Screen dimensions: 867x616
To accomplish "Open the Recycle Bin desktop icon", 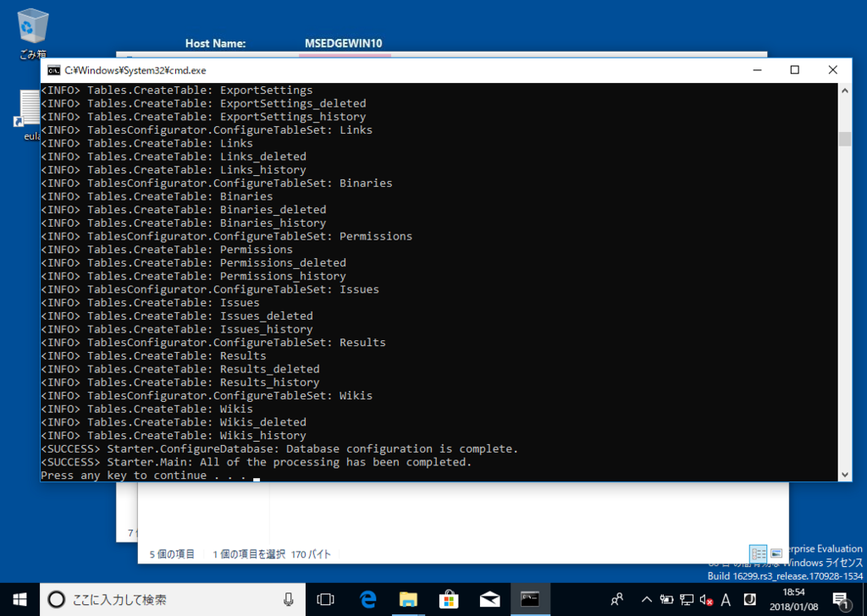I will click(x=33, y=33).
